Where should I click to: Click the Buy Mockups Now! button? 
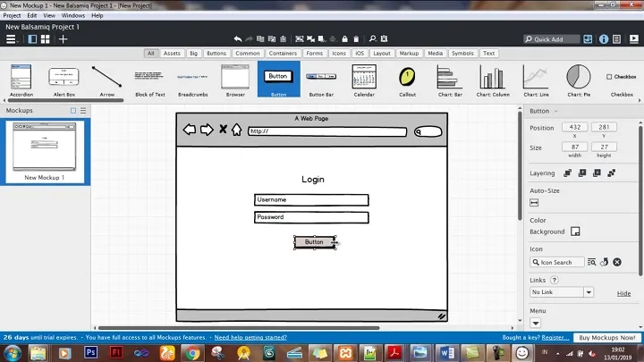607,338
